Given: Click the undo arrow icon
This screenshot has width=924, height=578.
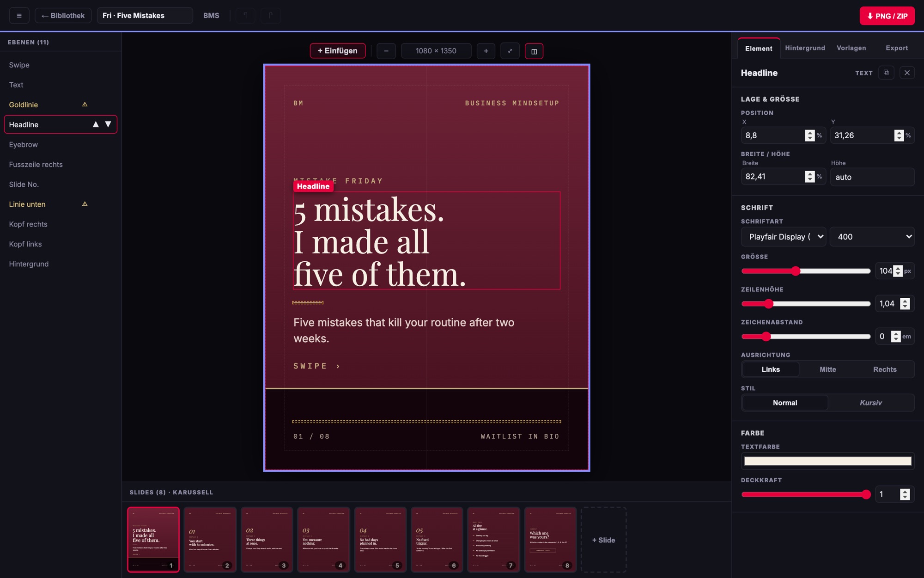Looking at the screenshot, I should click(x=246, y=16).
